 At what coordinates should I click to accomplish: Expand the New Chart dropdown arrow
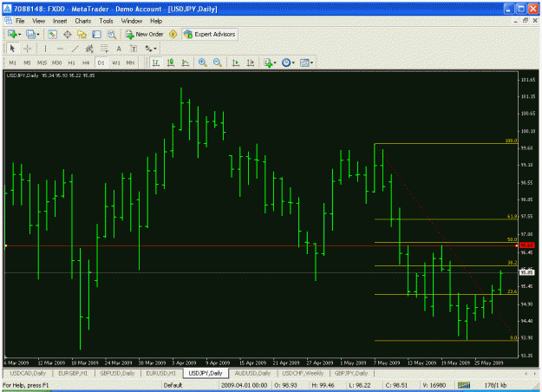[x=19, y=35]
